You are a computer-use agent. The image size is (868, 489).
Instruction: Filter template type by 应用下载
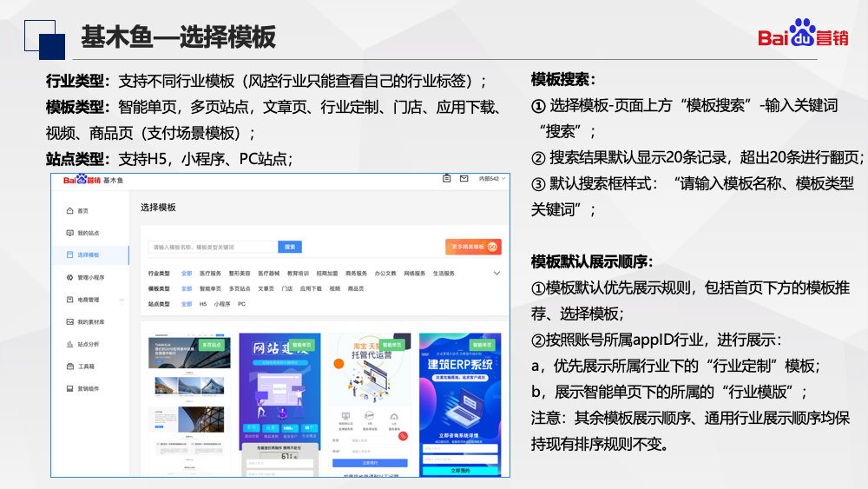pos(311,288)
